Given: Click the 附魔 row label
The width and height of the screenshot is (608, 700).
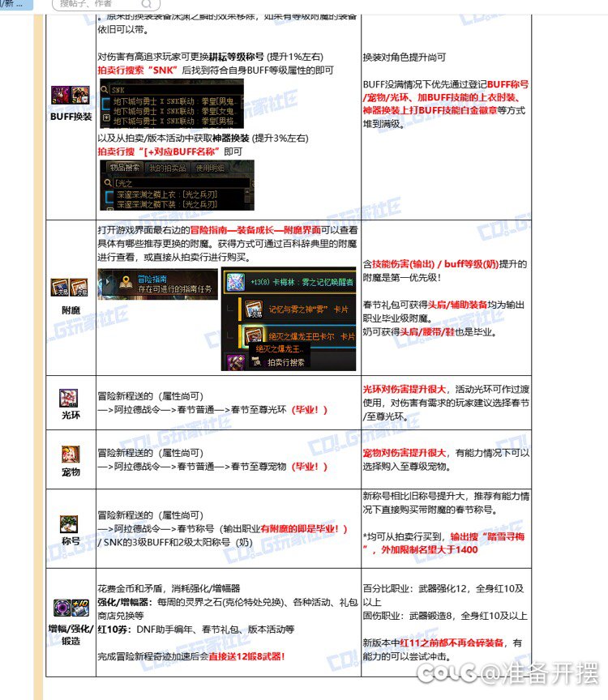Looking at the screenshot, I should pyautogui.click(x=71, y=309).
